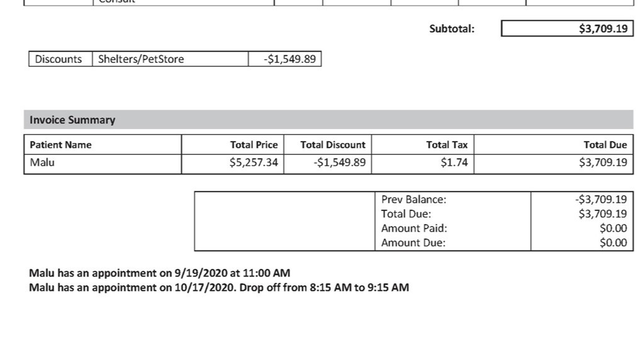Click the 9/19/2020 appointment reminder line
The image size is (644, 364).
[160, 273]
